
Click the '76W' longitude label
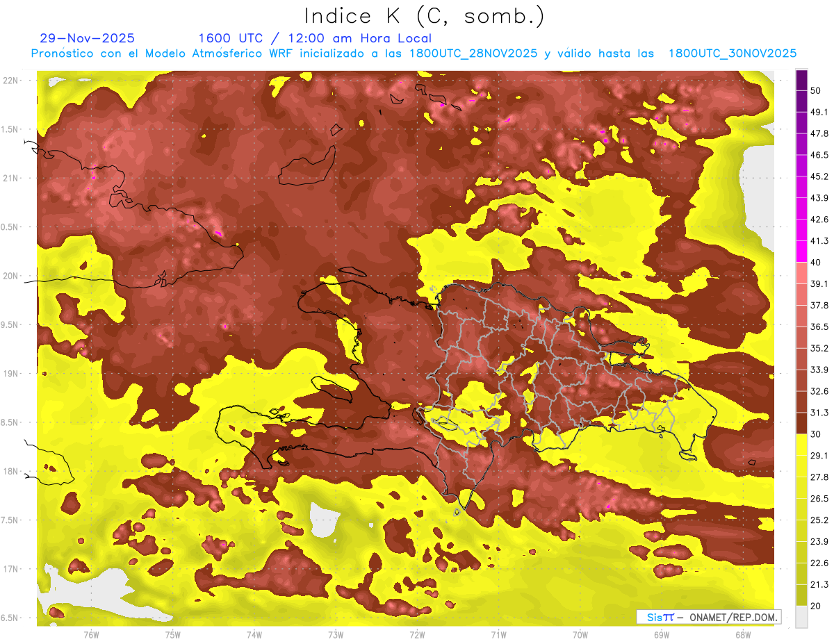(91, 634)
